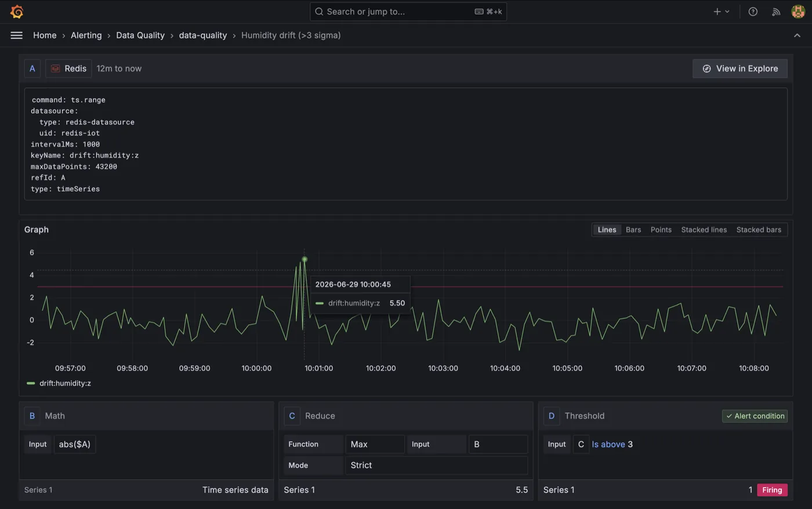Select Lines graph display mode
This screenshot has width=812, height=509.
click(607, 230)
